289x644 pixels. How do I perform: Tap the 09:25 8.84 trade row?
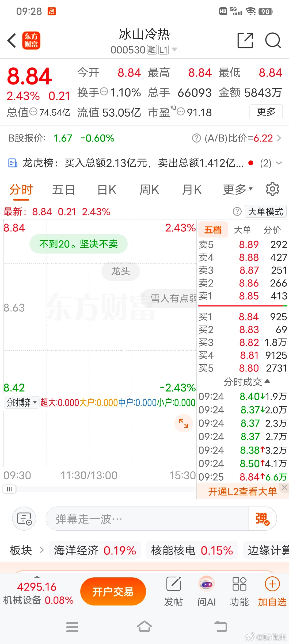click(x=243, y=477)
